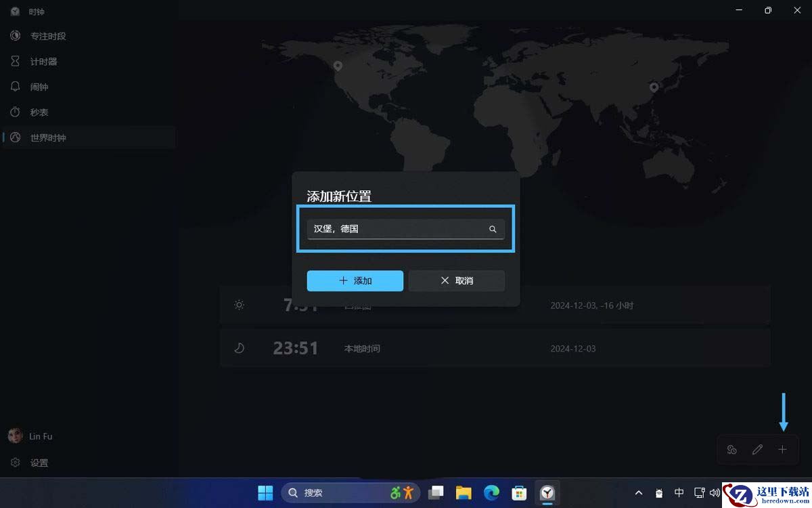Launch Microsoft Edge from the taskbar
The height and width of the screenshot is (508, 812).
(491, 492)
